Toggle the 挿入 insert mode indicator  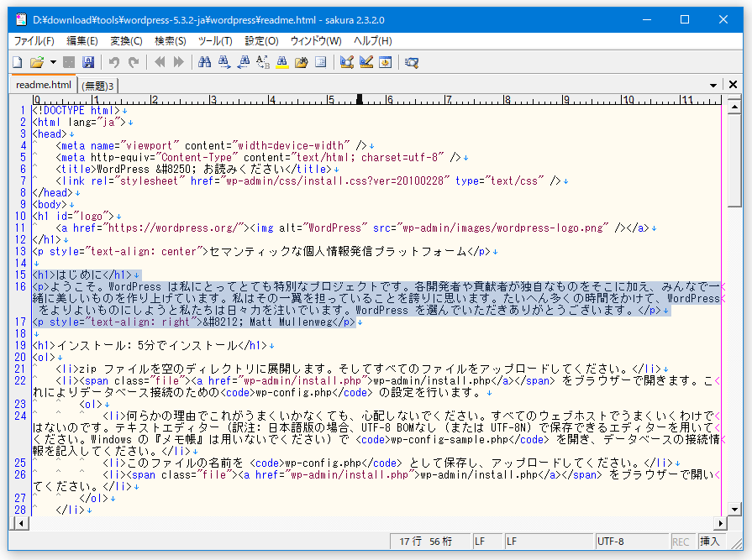tap(710, 542)
